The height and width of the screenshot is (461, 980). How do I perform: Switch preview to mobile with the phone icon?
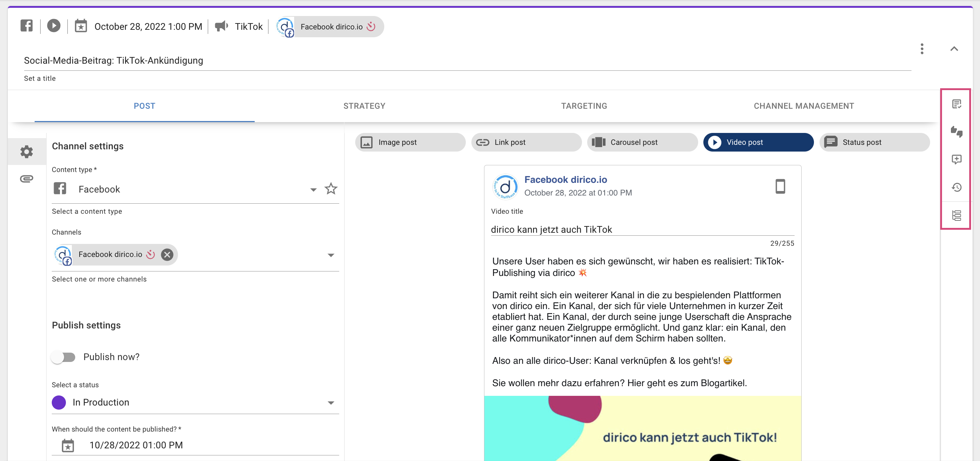coord(781,187)
